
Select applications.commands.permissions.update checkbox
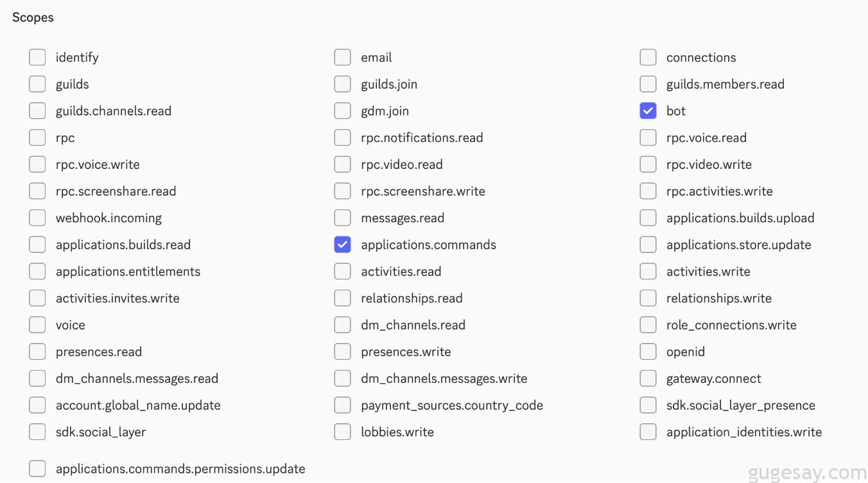click(37, 469)
